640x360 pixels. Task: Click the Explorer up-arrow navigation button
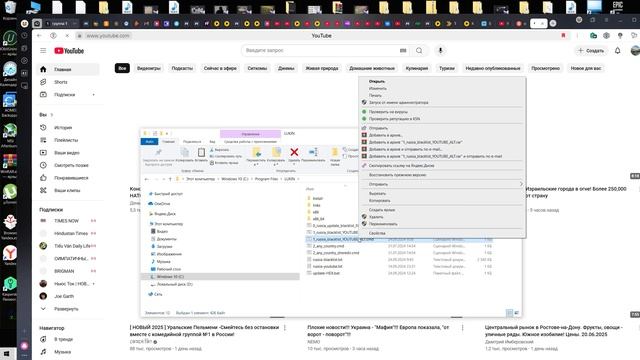click(170, 179)
